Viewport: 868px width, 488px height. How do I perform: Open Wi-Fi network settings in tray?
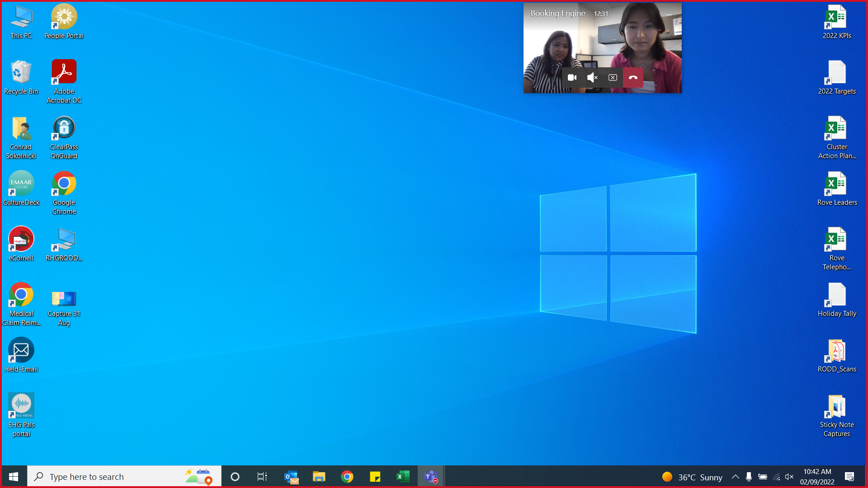pos(776,477)
